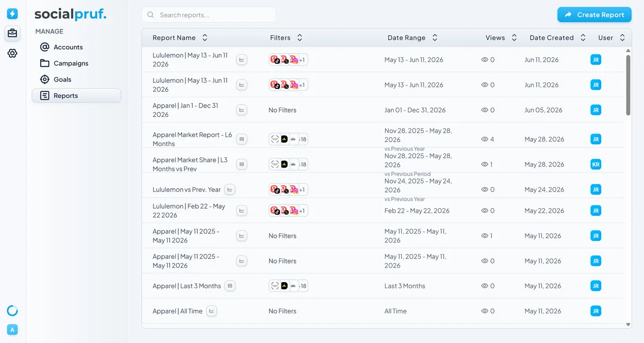The width and height of the screenshot is (644, 343).
Task: Click the scrollbar down arrow at table bottom
Action: click(628, 325)
